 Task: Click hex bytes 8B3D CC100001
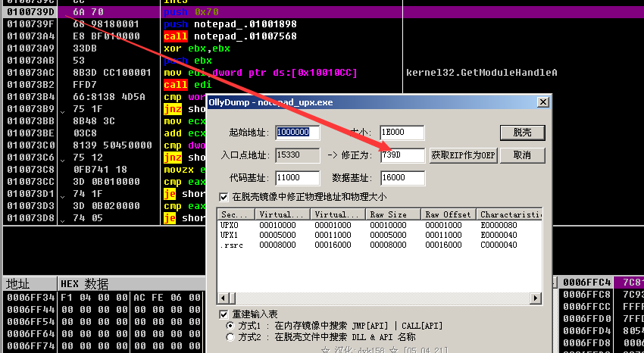112,73
